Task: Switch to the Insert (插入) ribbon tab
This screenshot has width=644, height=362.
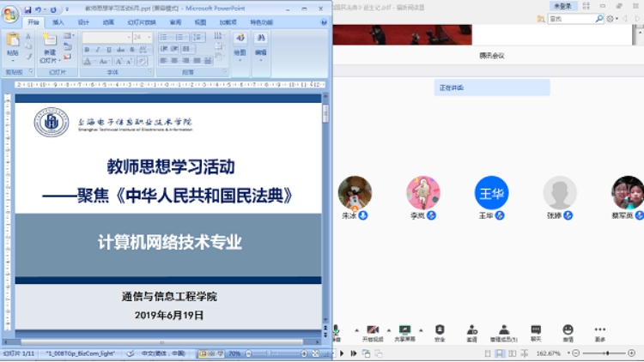Action: (x=58, y=22)
